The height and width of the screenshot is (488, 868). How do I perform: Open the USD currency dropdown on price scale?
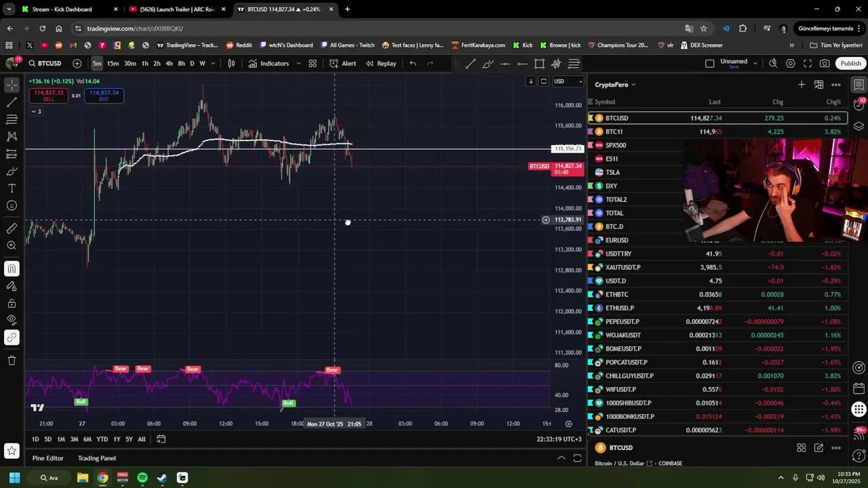pyautogui.click(x=568, y=81)
